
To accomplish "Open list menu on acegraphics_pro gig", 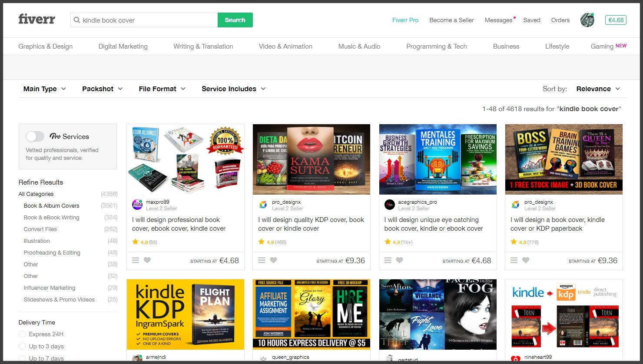I will tap(388, 260).
